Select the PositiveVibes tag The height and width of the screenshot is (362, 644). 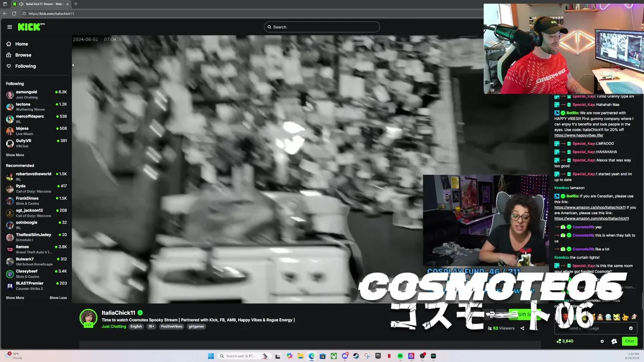click(x=172, y=326)
